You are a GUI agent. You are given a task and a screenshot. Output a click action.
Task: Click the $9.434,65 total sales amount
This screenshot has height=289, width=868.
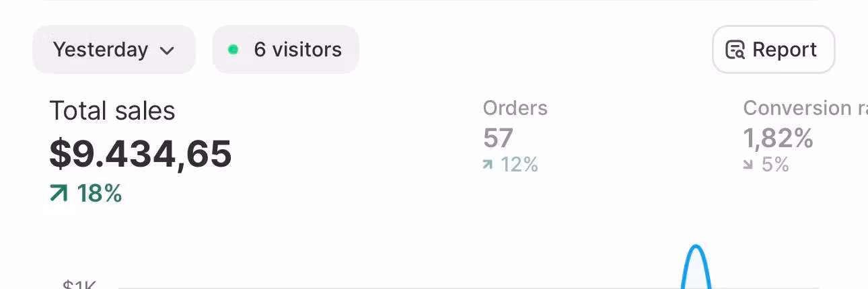point(141,153)
